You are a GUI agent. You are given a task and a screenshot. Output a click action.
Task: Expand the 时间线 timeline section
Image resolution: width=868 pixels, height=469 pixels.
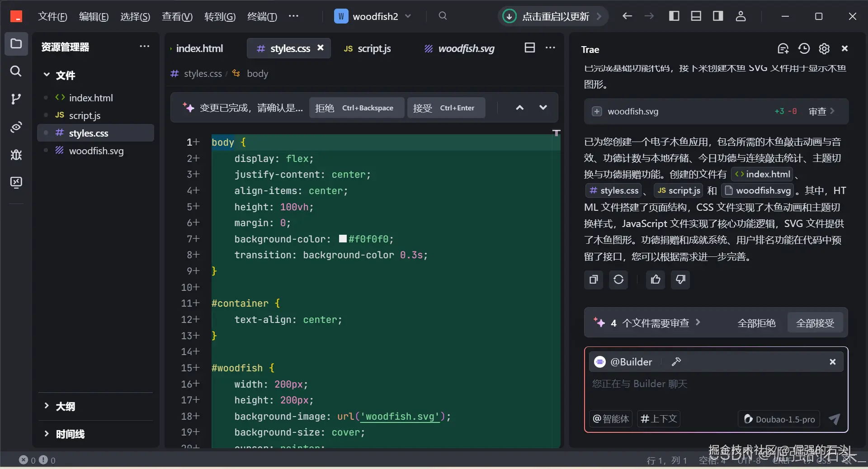click(x=70, y=434)
